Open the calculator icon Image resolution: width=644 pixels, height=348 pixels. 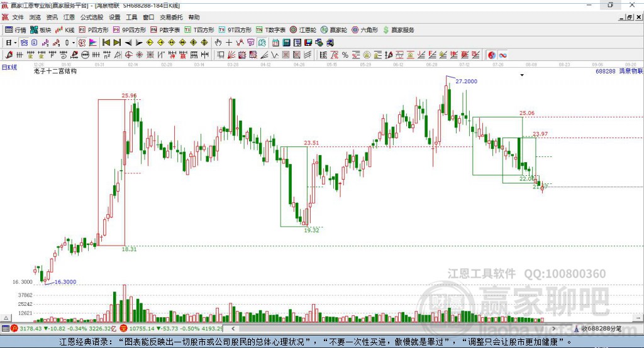pyautogui.click(x=286, y=43)
